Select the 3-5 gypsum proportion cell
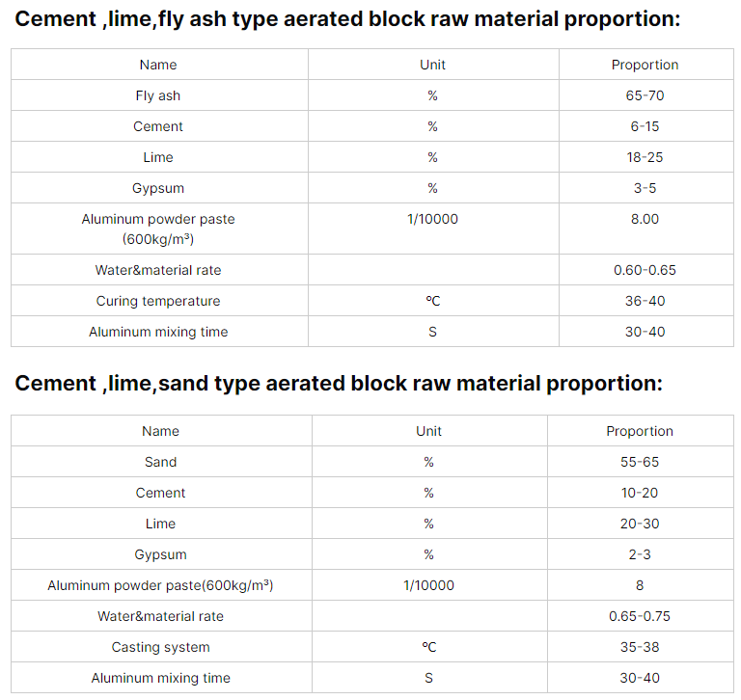The height and width of the screenshot is (700, 741). (x=645, y=188)
